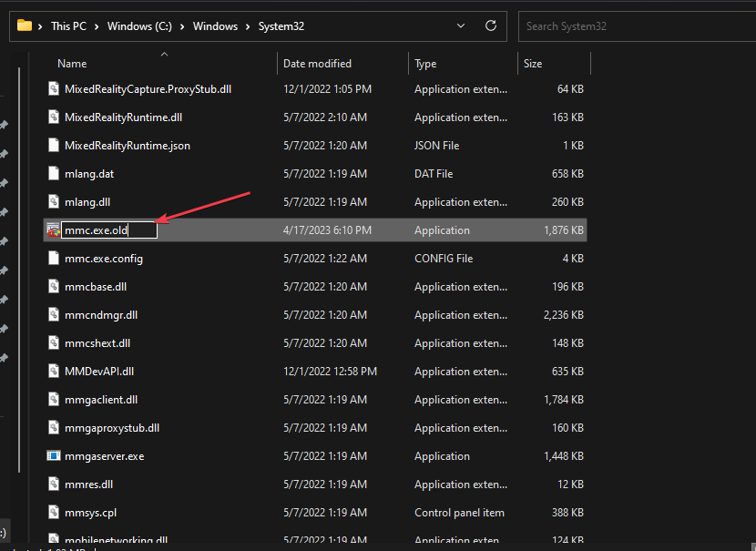Navigate to the Windows folder breadcrumb
This screenshot has width=756, height=551.
coord(215,26)
